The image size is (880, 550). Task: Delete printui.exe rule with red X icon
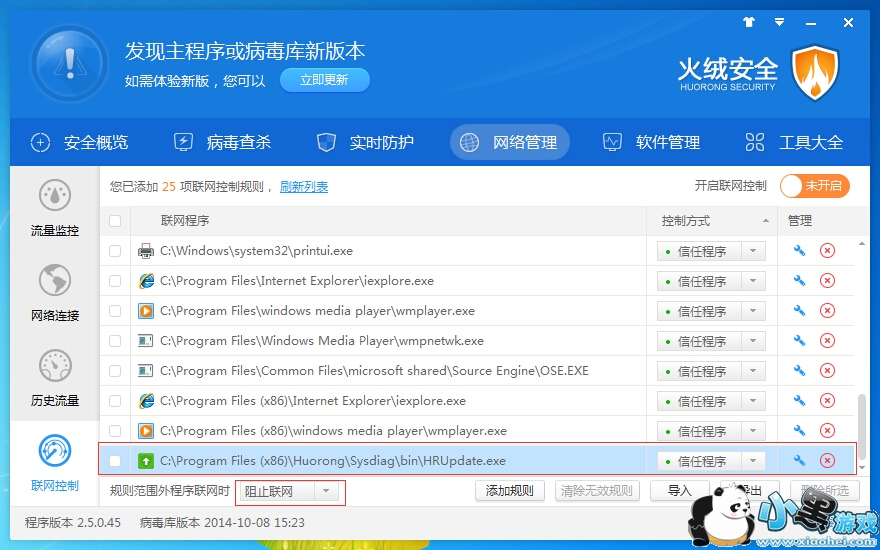827,251
